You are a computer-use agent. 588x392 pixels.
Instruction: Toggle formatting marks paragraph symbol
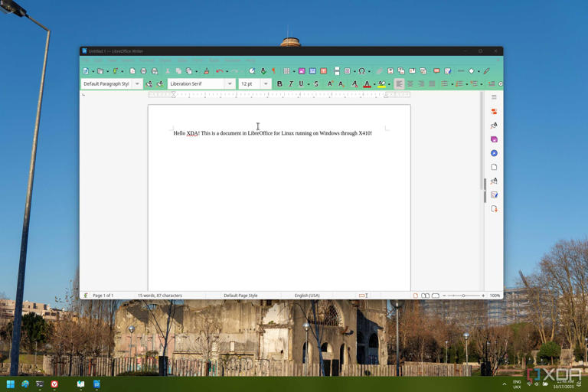click(273, 71)
